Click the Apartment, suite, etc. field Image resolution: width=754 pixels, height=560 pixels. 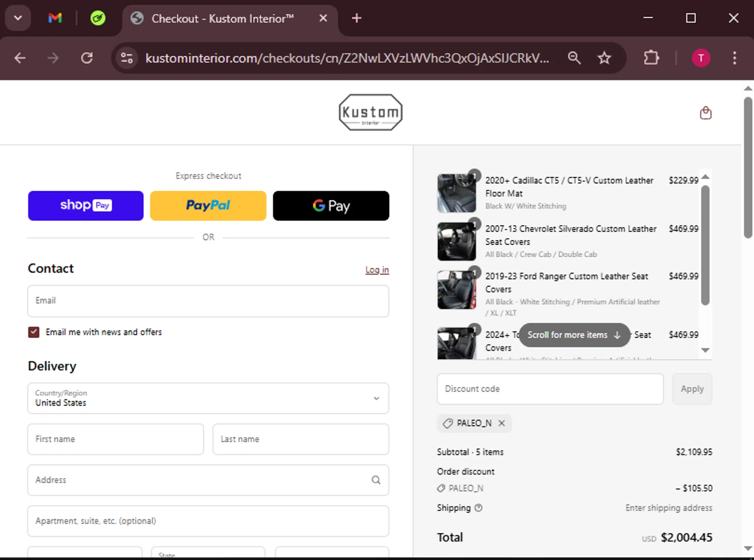[208, 521]
